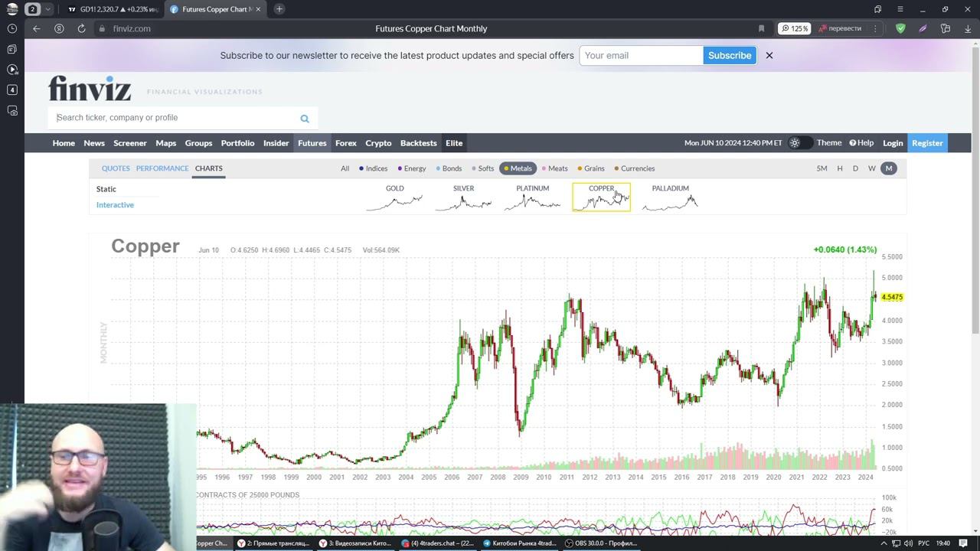Viewport: 980px width, 551px height.
Task: Select the All futures filter
Action: [x=345, y=168]
